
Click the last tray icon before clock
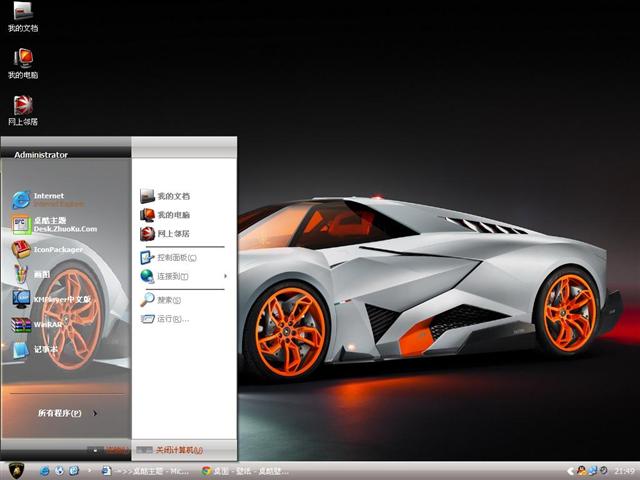click(x=604, y=471)
